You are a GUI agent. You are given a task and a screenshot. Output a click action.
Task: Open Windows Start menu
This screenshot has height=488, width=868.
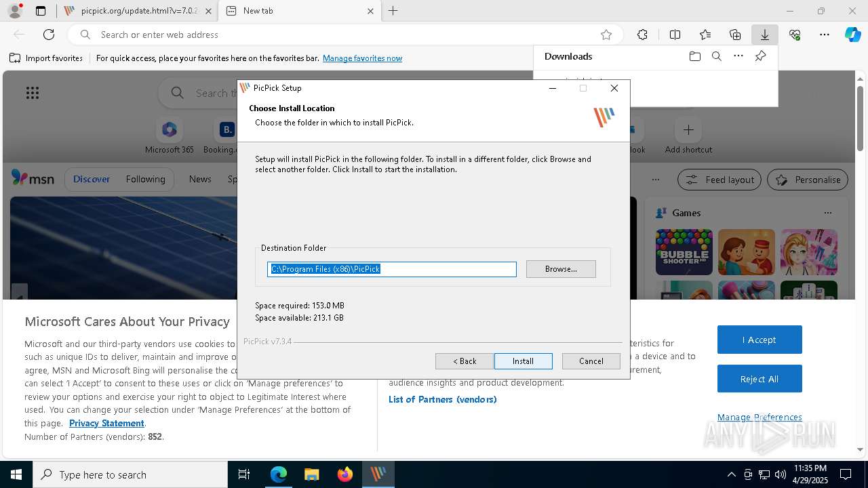(x=16, y=474)
